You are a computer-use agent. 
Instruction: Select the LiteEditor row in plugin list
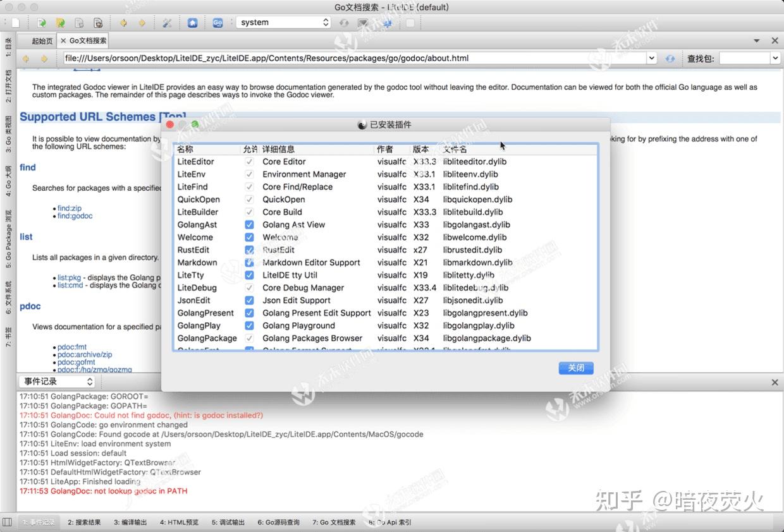click(386, 162)
